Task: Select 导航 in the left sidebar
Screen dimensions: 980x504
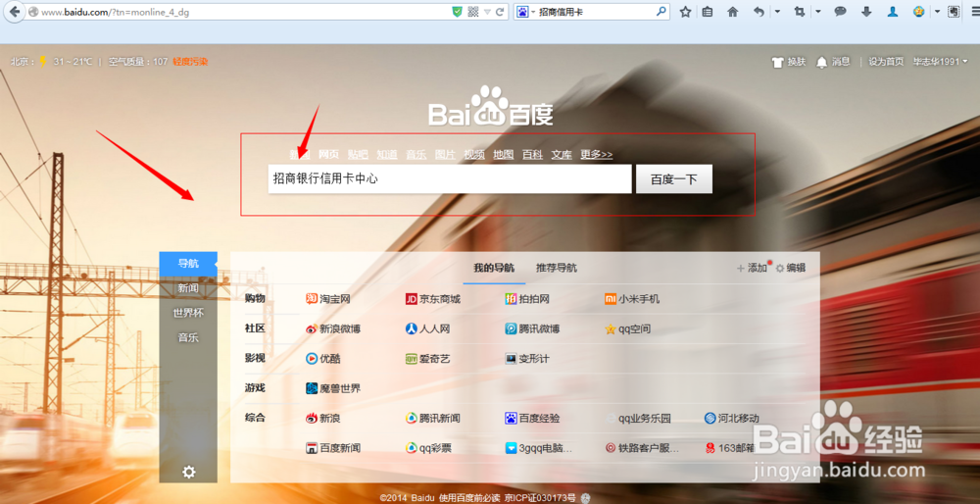Action: [x=188, y=263]
